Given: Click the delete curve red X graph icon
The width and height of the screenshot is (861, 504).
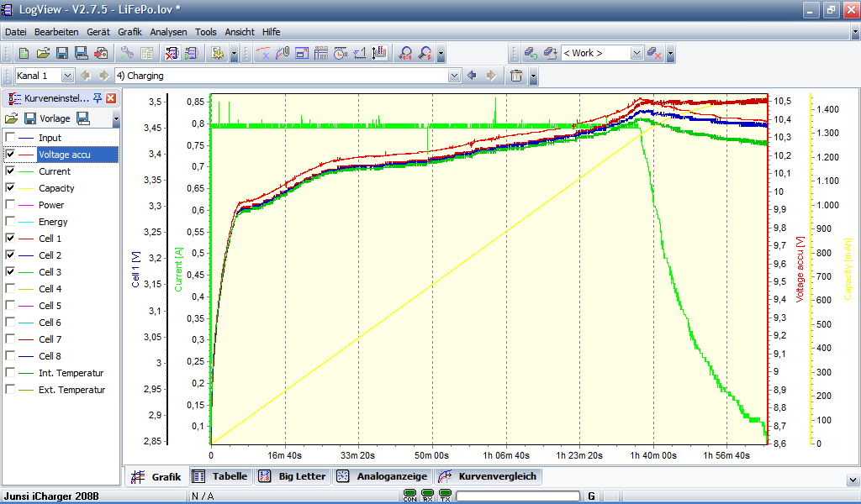Looking at the screenshot, I should (263, 53).
